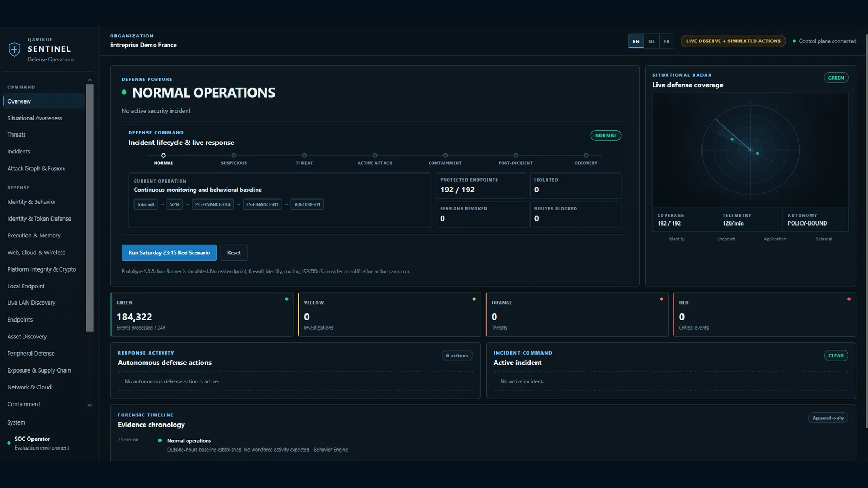Select the Normal lifecycle stage marker
The height and width of the screenshot is (488, 868).
[163, 156]
